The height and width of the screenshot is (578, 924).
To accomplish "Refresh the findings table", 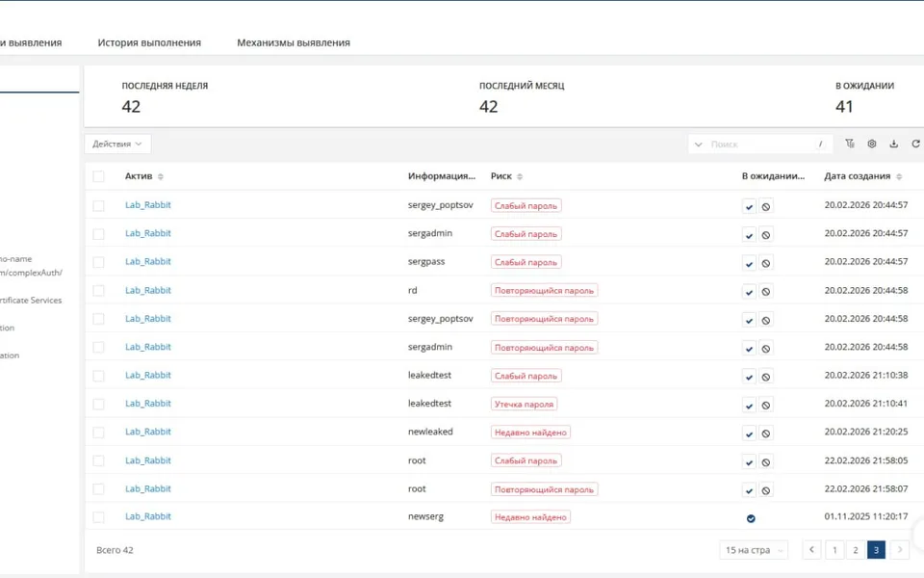I will tap(915, 144).
